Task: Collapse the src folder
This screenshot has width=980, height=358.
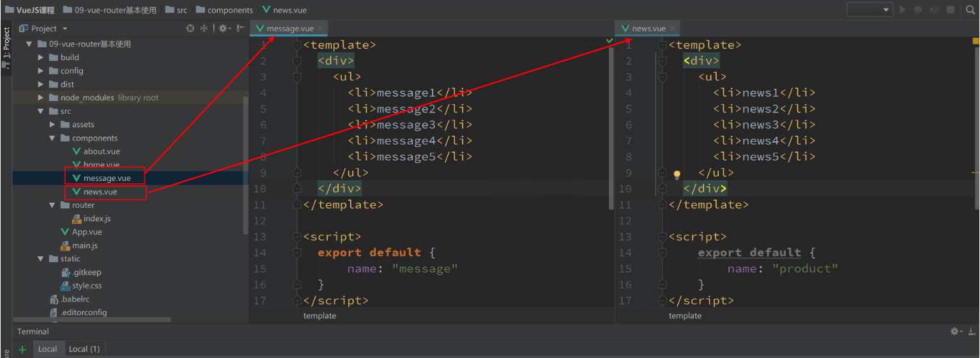Action: [x=41, y=111]
